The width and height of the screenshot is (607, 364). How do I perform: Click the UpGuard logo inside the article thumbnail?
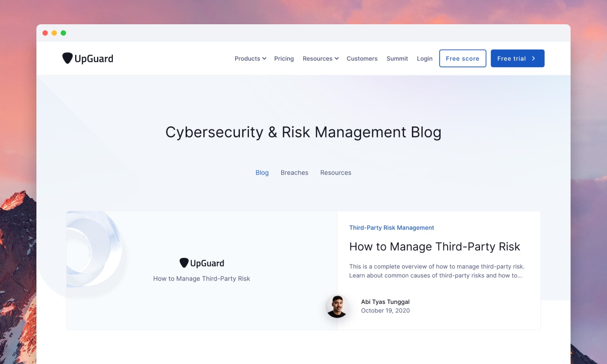(202, 263)
